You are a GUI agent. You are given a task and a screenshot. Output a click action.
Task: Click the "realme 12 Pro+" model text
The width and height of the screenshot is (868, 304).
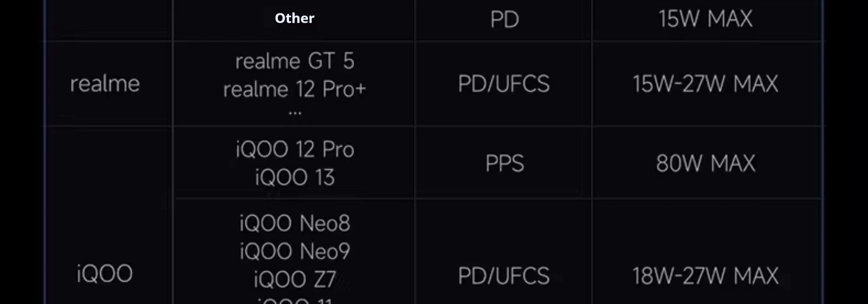pyautogui.click(x=295, y=89)
